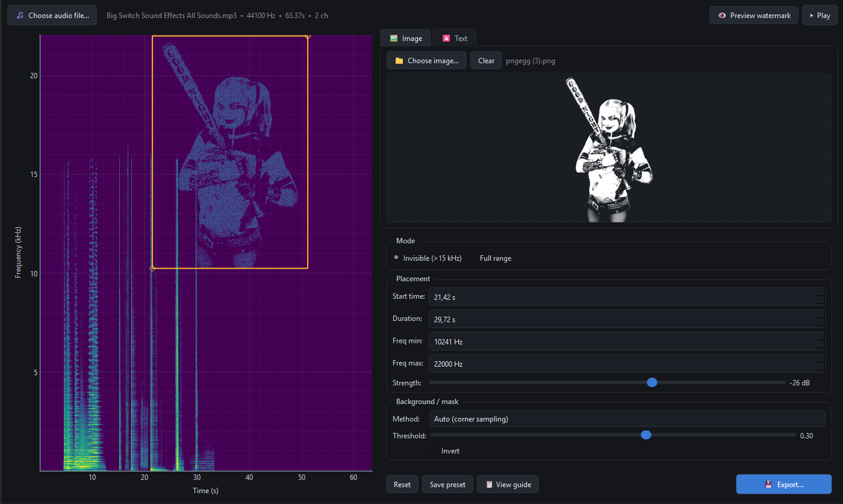Decrease the Freq max spinner value
Screen dimensions: 843x504
[x=820, y=367]
